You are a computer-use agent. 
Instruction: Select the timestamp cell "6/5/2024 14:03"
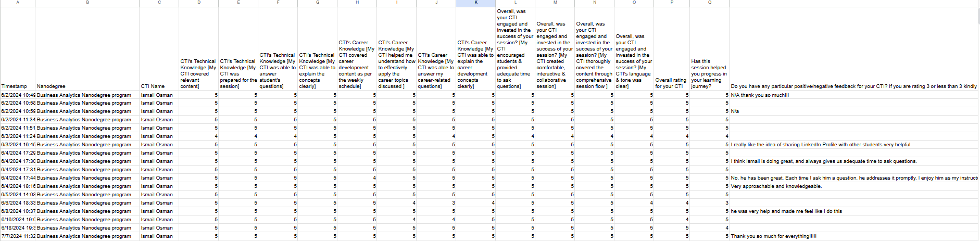[18, 195]
